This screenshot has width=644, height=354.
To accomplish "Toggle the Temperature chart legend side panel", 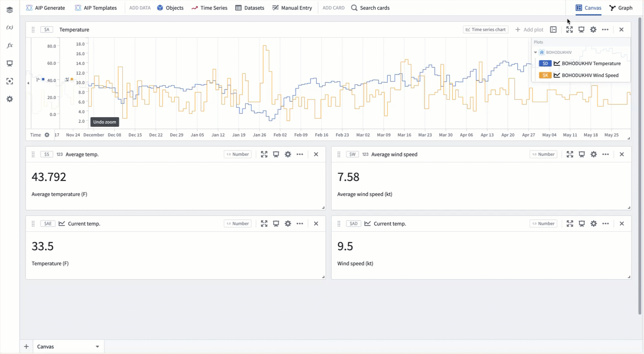I will (x=553, y=30).
